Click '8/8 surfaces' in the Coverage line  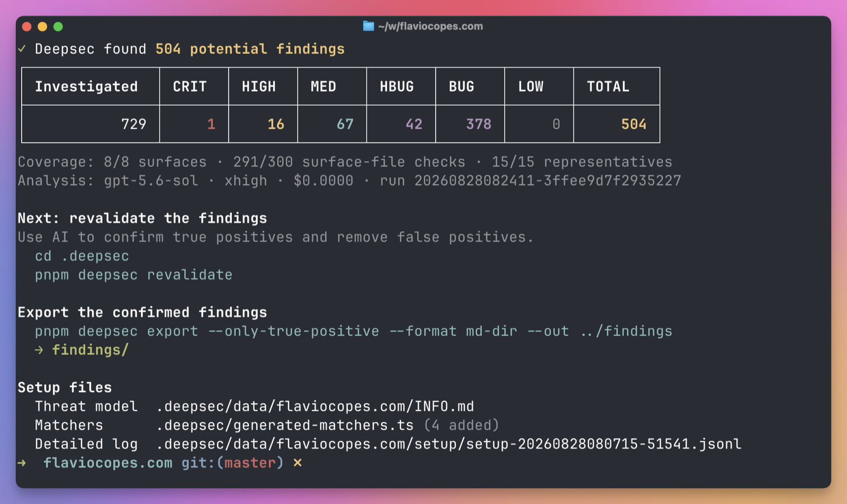(x=155, y=162)
